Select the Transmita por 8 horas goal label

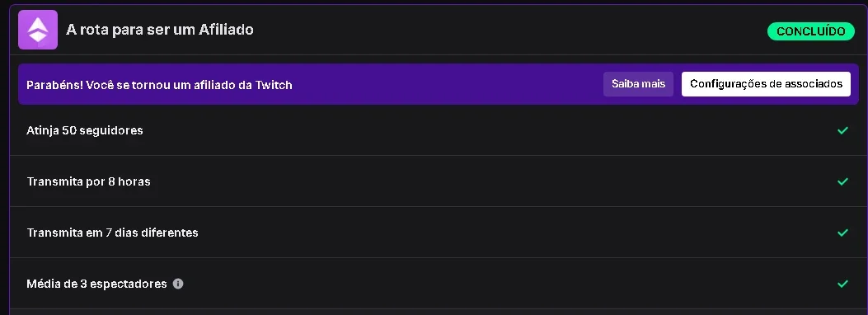click(x=88, y=181)
